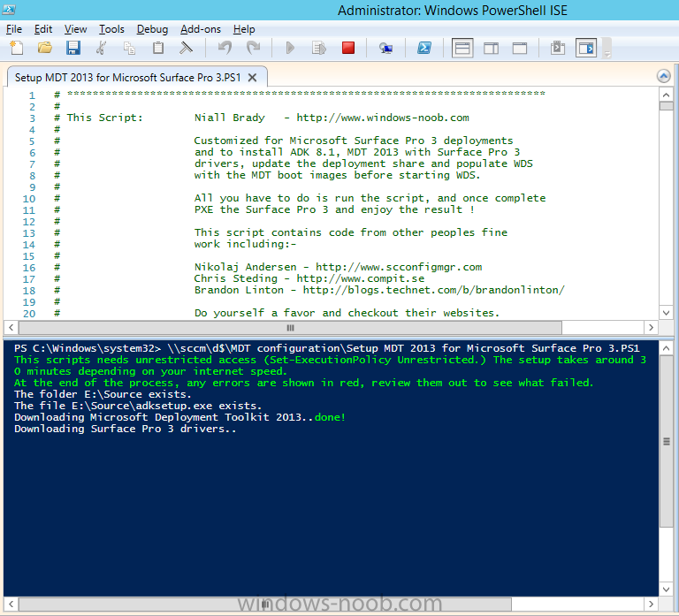The width and height of the screenshot is (679, 616).
Task: Start PowerShell.exe blue console icon
Action: pos(424,48)
